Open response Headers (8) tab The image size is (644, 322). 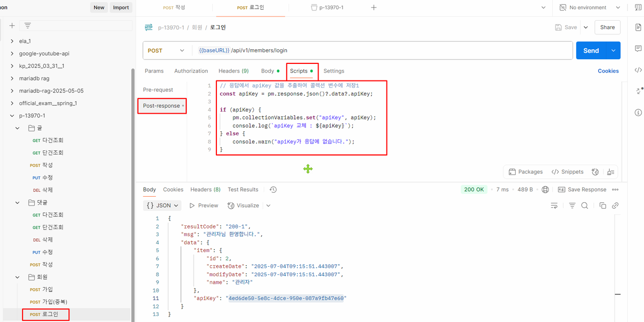coord(205,190)
